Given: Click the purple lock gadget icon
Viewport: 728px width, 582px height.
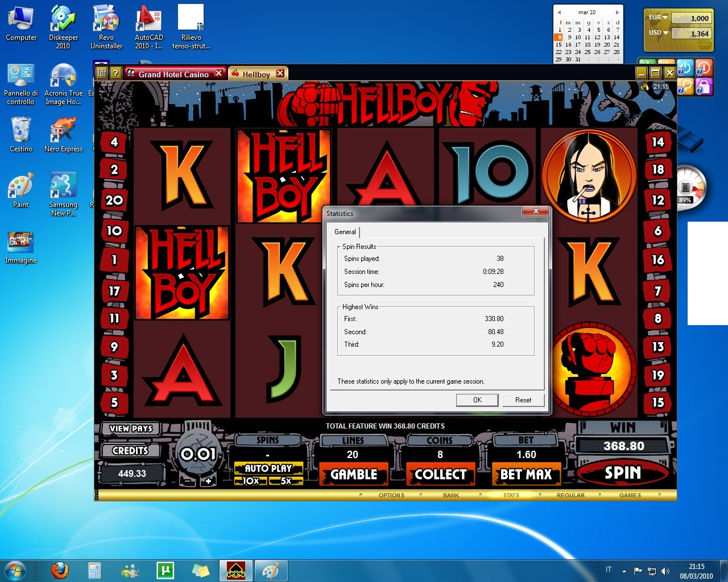Looking at the screenshot, I should [703, 86].
